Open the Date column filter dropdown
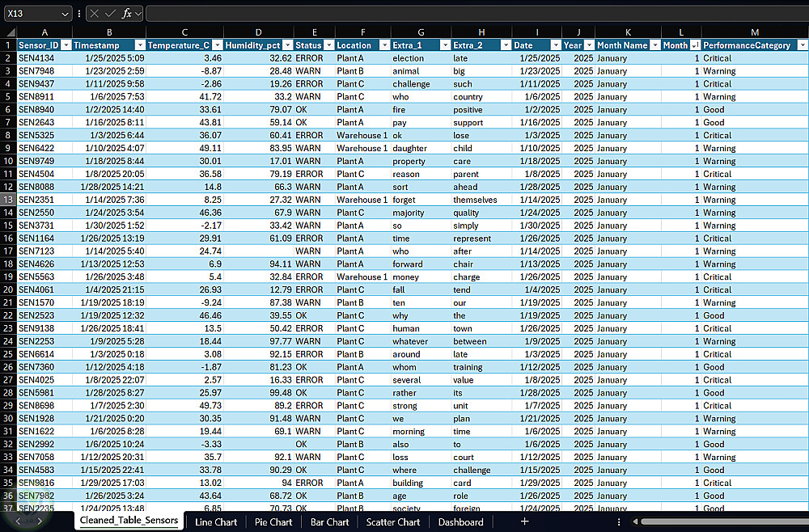The image size is (809, 532). click(556, 45)
